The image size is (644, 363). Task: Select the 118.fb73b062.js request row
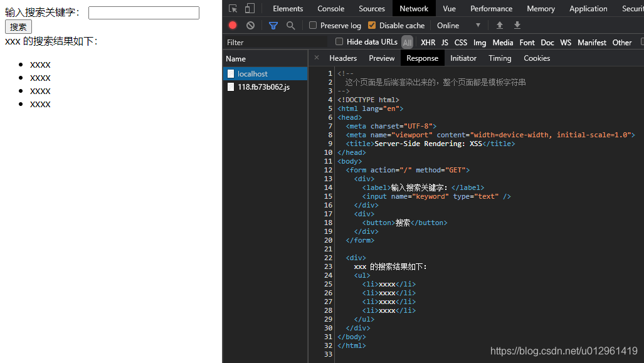pyautogui.click(x=265, y=87)
